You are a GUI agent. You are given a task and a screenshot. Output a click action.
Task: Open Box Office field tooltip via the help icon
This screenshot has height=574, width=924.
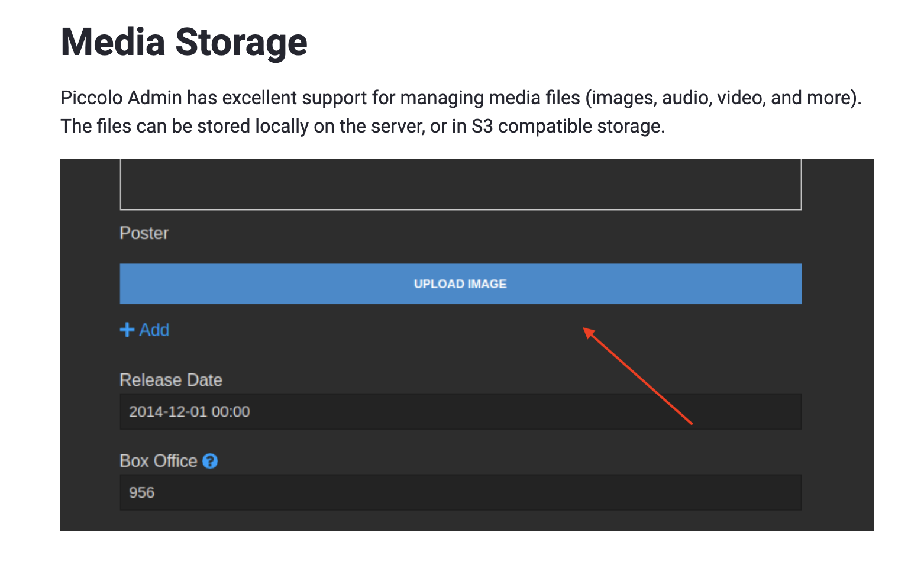(x=211, y=461)
